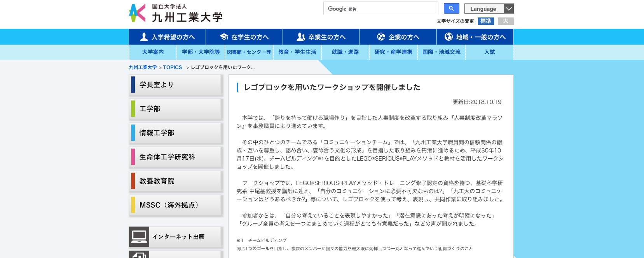Click the pink-marked 生命体工学研究科 button
Screen dimensions: 644x258
(176, 157)
